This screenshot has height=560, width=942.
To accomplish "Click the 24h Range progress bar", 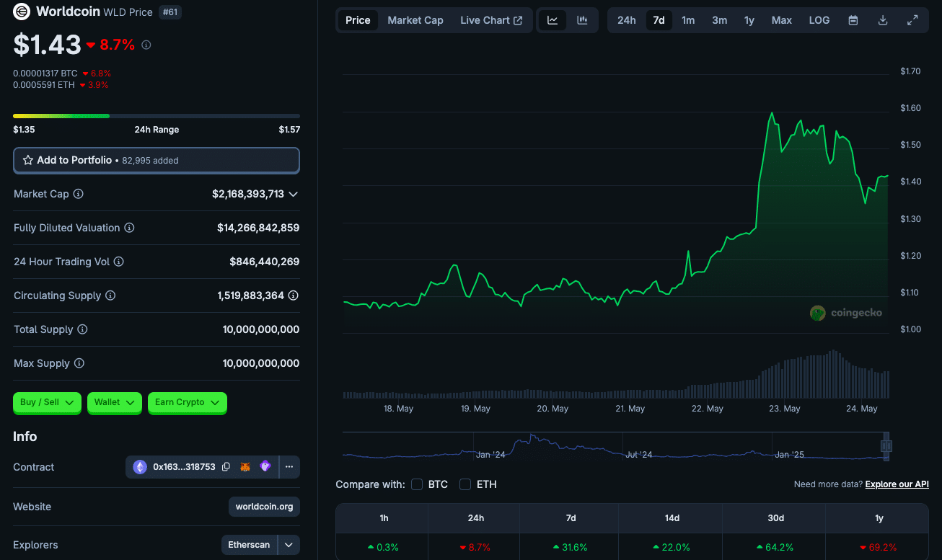I will point(157,115).
